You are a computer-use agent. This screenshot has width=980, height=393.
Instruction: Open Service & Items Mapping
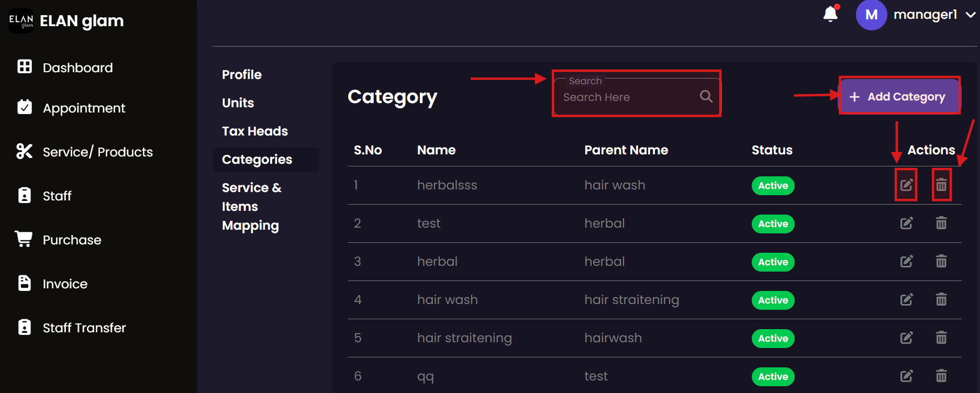click(251, 207)
